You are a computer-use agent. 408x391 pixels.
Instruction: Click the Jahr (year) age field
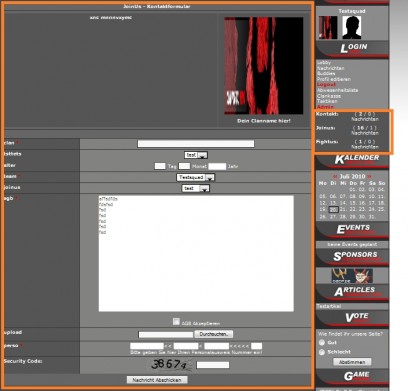click(217, 166)
